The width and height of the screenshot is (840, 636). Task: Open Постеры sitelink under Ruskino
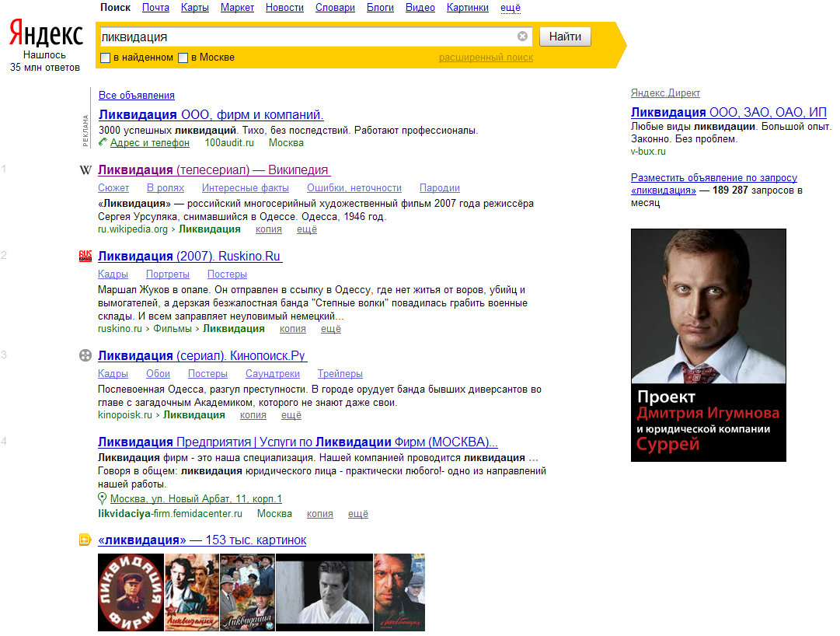point(227,274)
